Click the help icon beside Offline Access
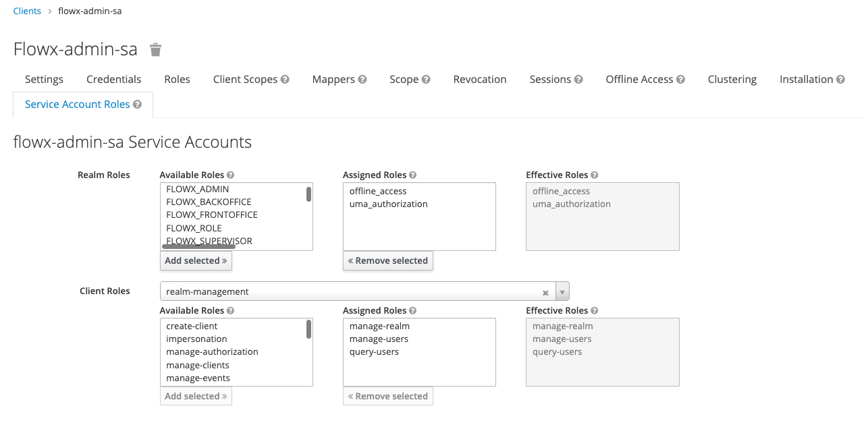This screenshot has width=868, height=425. point(680,79)
